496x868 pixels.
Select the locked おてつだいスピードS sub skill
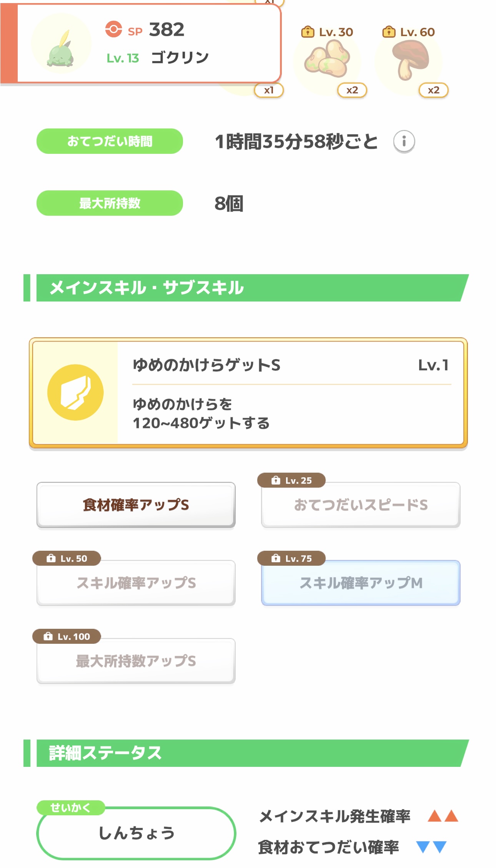click(361, 505)
